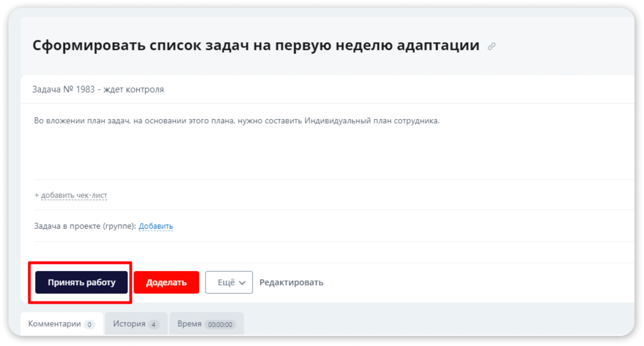This screenshot has width=644, height=346.
Task: Switch to the 'Комментарии' tab
Action: pos(62,324)
